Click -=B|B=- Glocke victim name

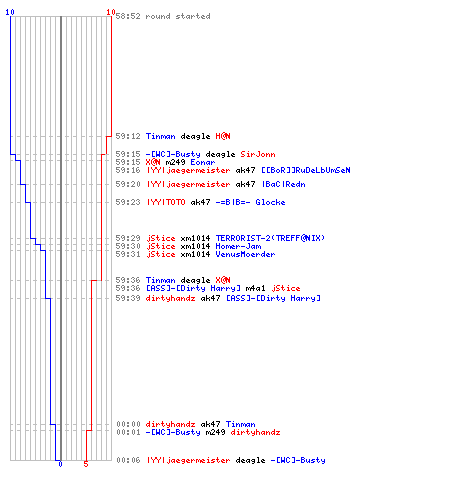[250, 202]
